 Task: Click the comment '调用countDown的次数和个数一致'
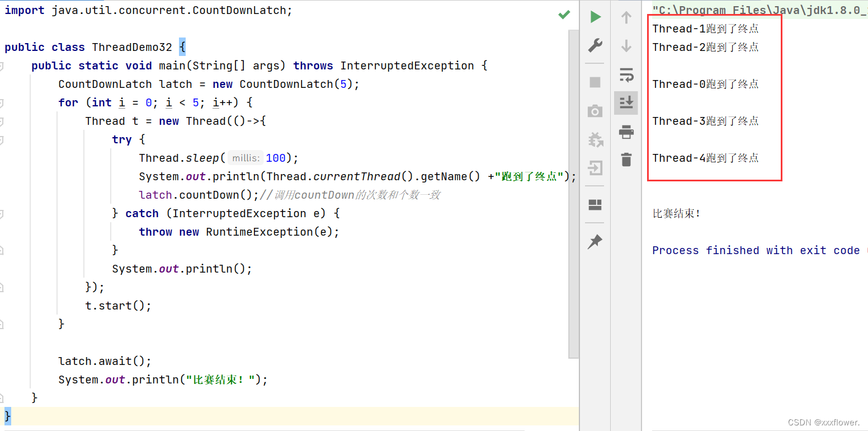(358, 195)
